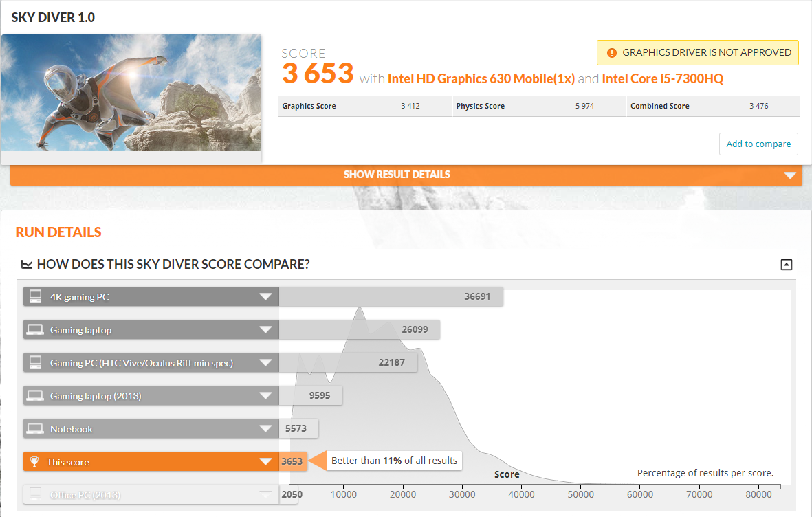This screenshot has width=812, height=517.
Task: Click the Graphics driver not approved notice
Action: [x=698, y=53]
